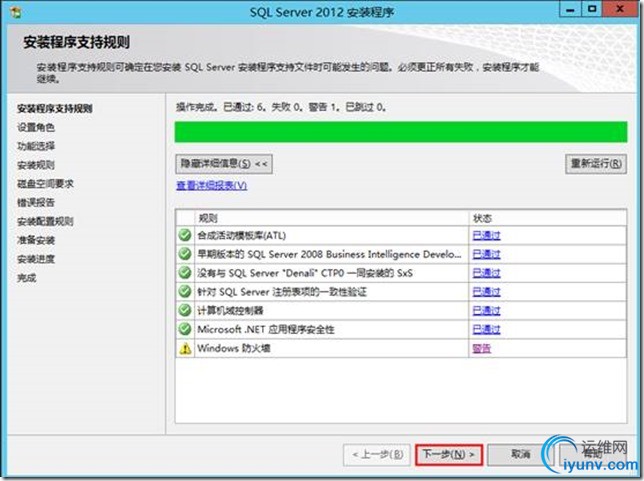644x481 pixels.
Task: Select 准备安装 step in sidebar
Action: 36,240
